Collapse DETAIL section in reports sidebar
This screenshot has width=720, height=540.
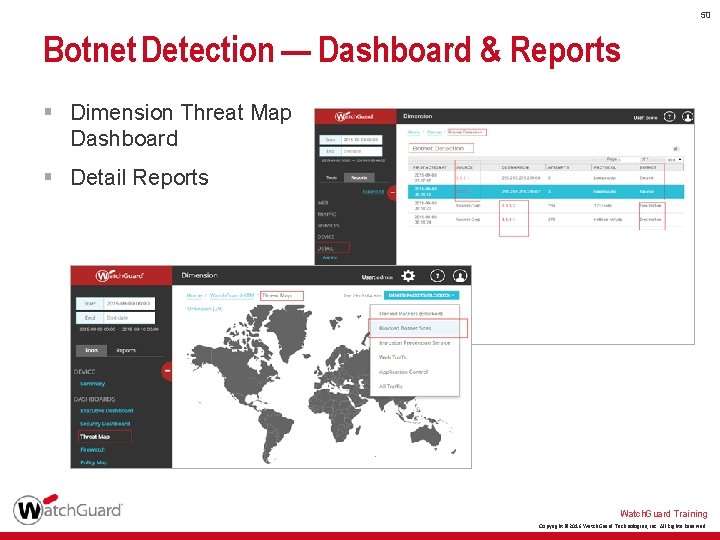coord(326,248)
